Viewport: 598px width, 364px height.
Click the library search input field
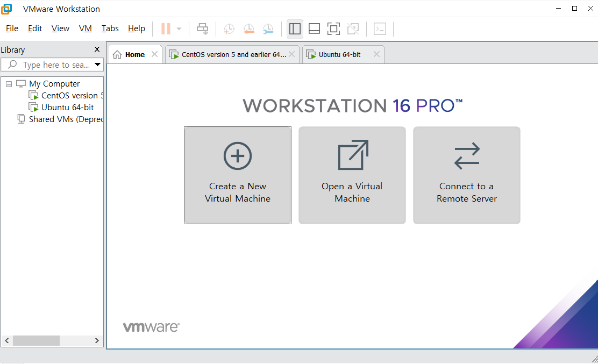click(x=52, y=65)
